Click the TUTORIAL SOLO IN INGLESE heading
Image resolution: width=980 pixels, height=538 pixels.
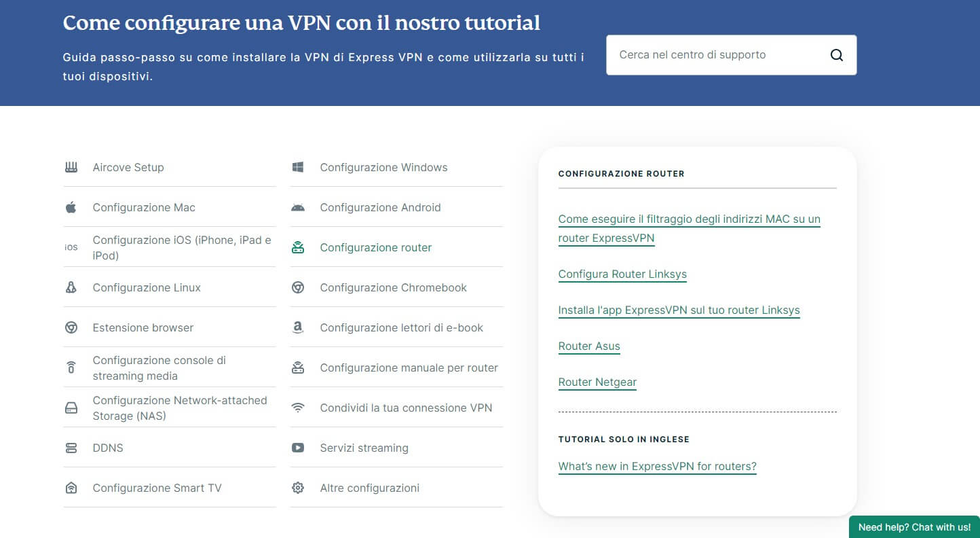(x=624, y=440)
